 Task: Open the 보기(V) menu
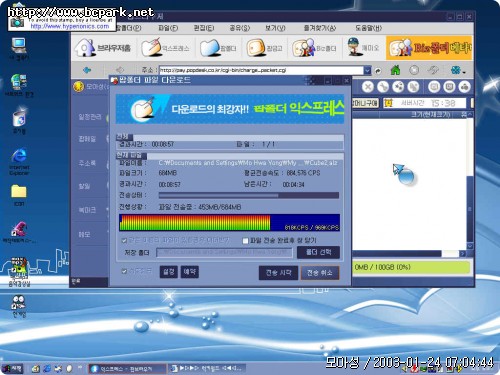coord(275,28)
